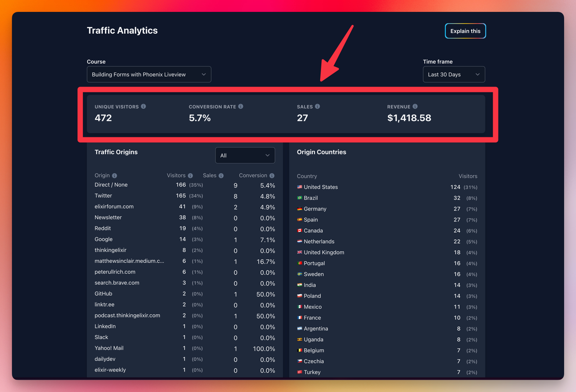Click the elixirforum.com origin entry
Viewport: 576px width, 392px height.
coord(114,207)
